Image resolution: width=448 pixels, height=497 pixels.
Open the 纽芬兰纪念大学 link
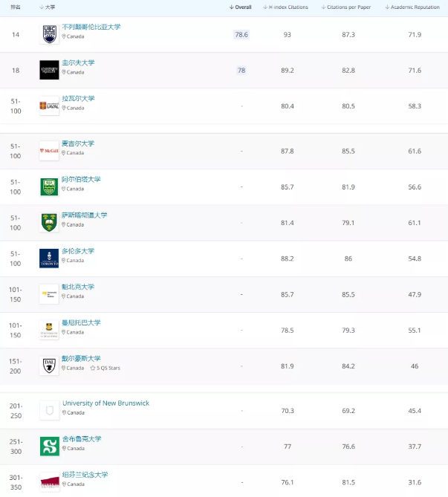(x=85, y=475)
